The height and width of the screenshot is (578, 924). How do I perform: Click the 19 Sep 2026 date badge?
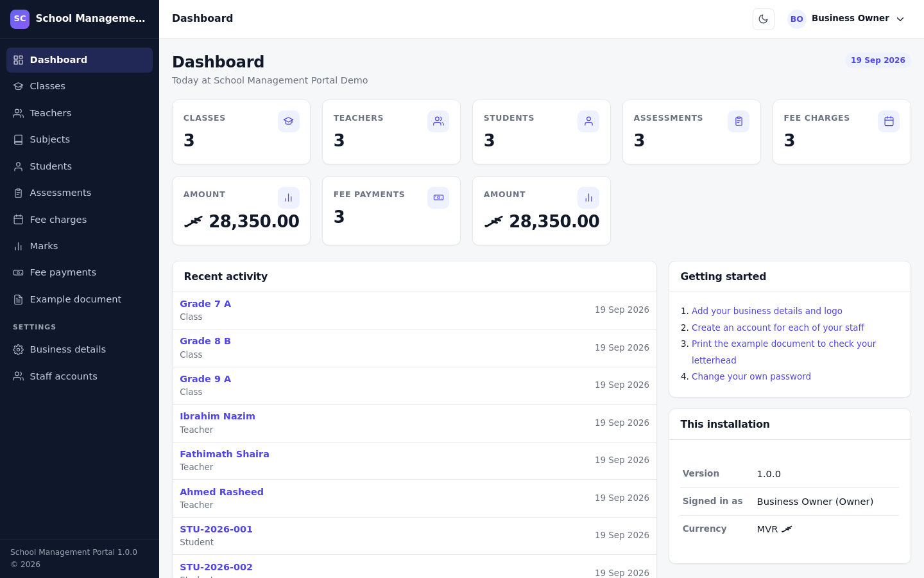point(878,60)
